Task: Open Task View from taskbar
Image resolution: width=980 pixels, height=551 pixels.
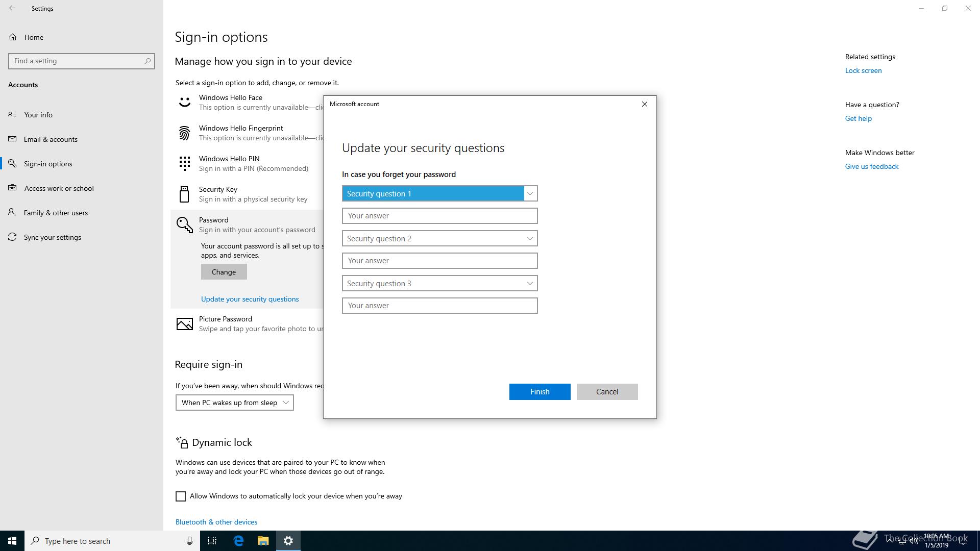Action: coord(212,541)
